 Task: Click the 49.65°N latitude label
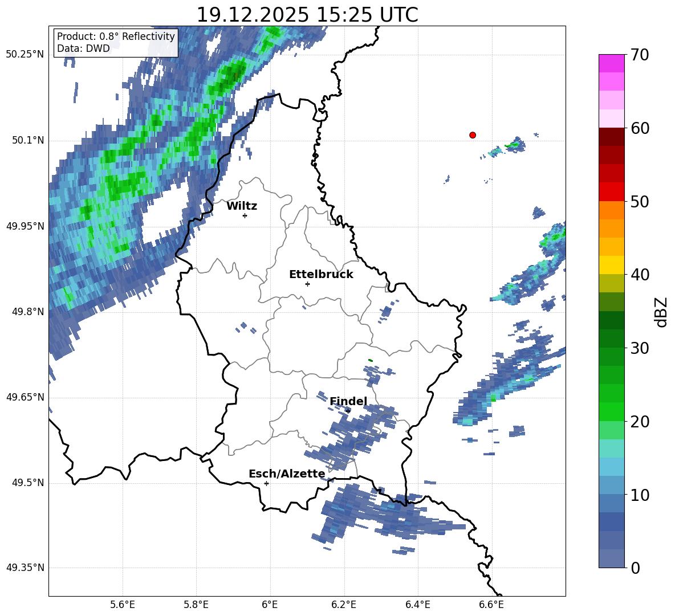(x=25, y=397)
